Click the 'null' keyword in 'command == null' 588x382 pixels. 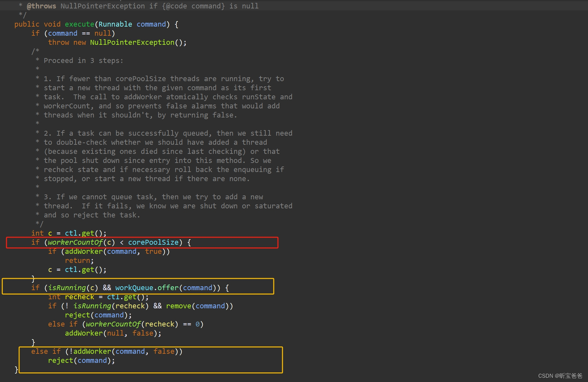click(x=103, y=33)
